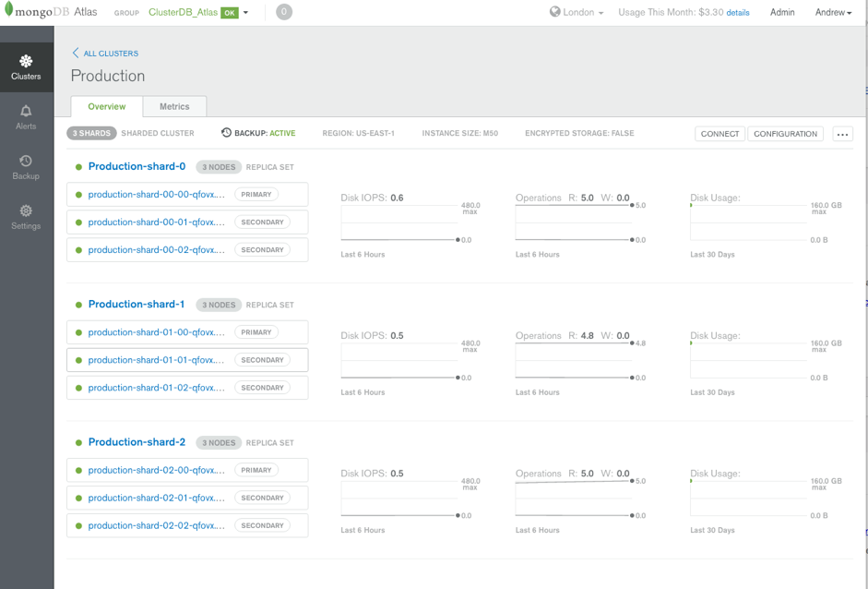Expand the ClusterDB_Atlas group dropdown arrow
This screenshot has width=868, height=589.
coord(245,12)
